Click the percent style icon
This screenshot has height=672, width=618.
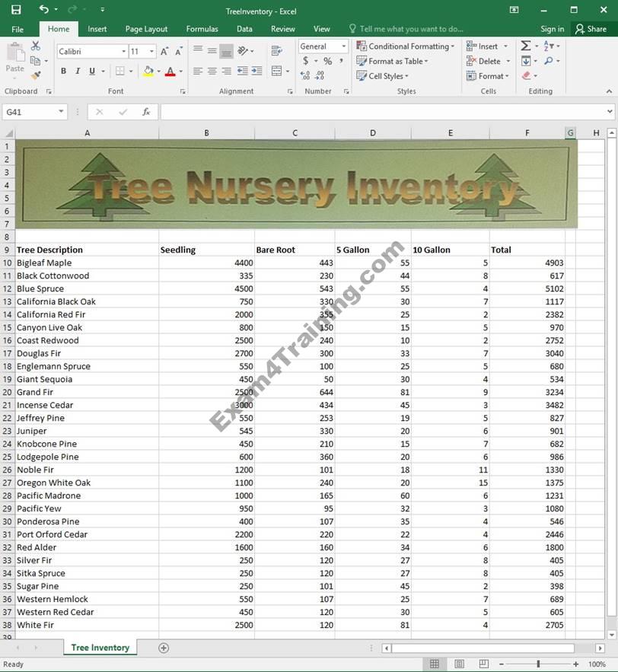pos(327,61)
